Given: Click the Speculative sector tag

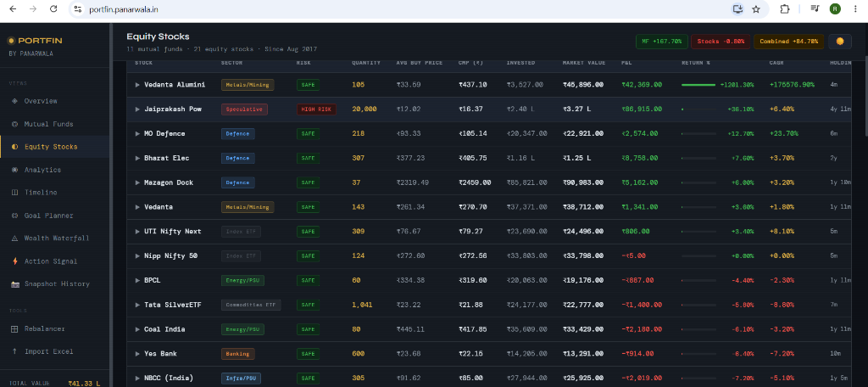Looking at the screenshot, I should (x=244, y=109).
